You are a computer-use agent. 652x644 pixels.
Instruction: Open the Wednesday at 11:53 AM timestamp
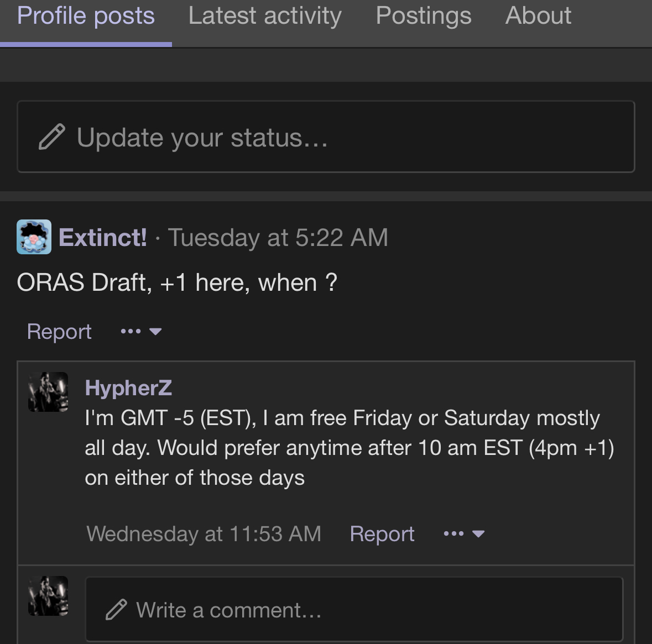pos(204,534)
